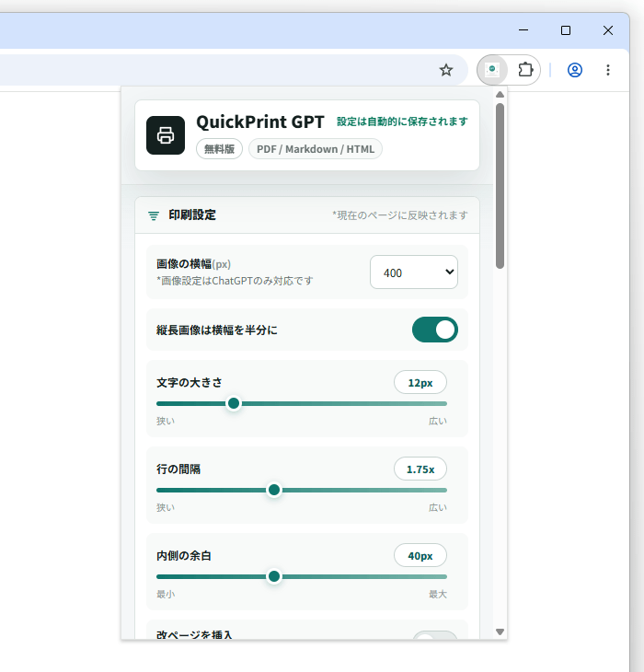Click the PDF / Markdown / HTML badge
644x672 pixels.
(316, 149)
